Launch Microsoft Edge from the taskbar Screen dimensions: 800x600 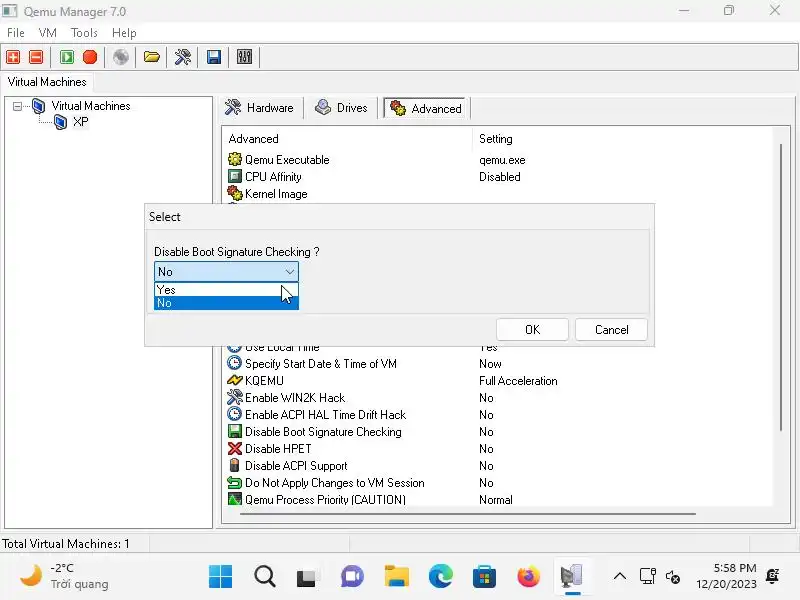[441, 577]
